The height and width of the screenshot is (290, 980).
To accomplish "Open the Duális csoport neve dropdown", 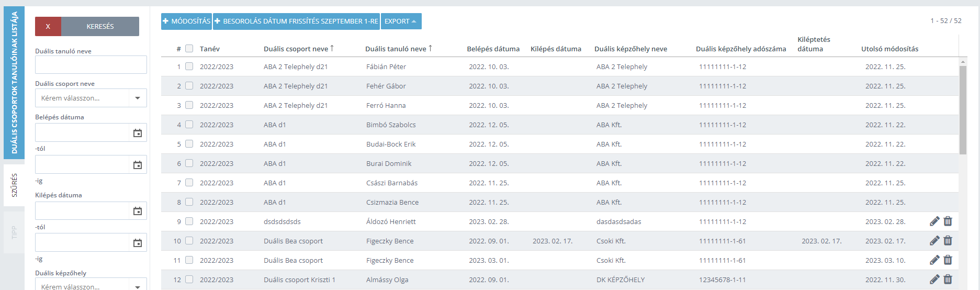I will click(91, 98).
